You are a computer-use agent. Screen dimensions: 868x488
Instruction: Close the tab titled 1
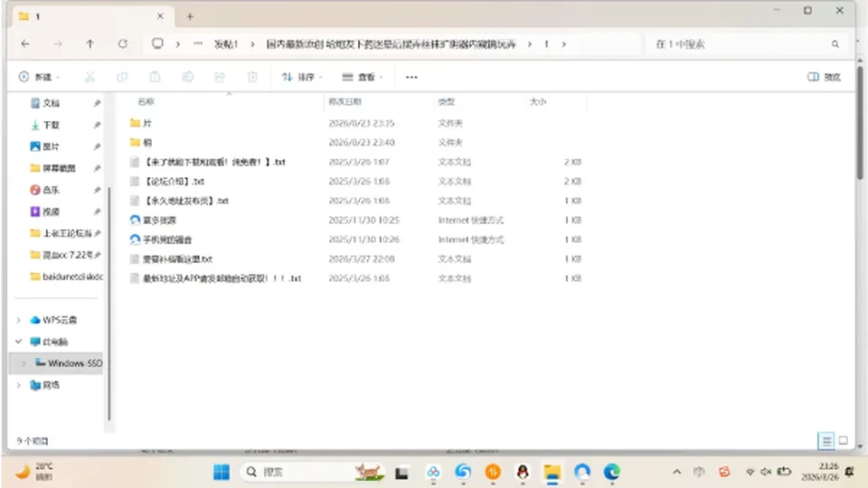pyautogui.click(x=160, y=16)
